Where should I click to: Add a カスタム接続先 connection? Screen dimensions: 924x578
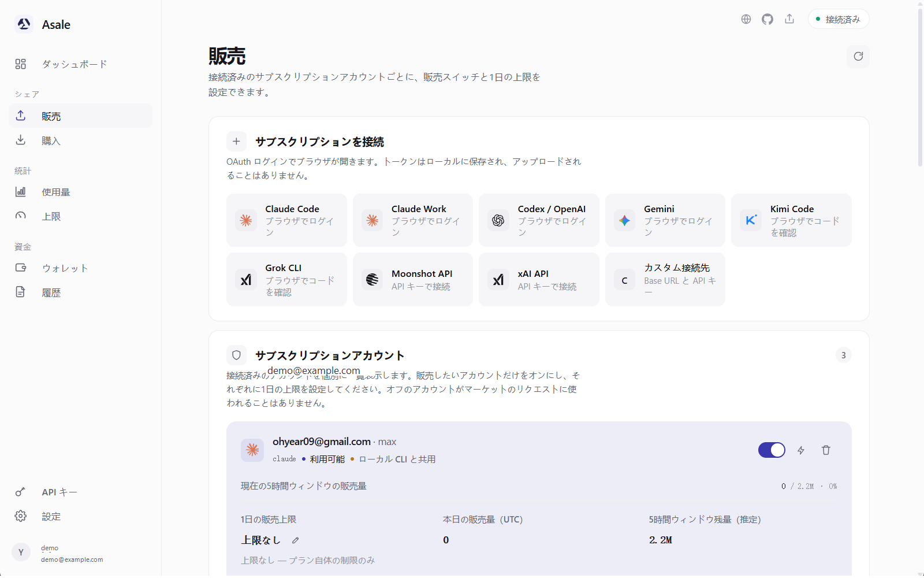(665, 279)
